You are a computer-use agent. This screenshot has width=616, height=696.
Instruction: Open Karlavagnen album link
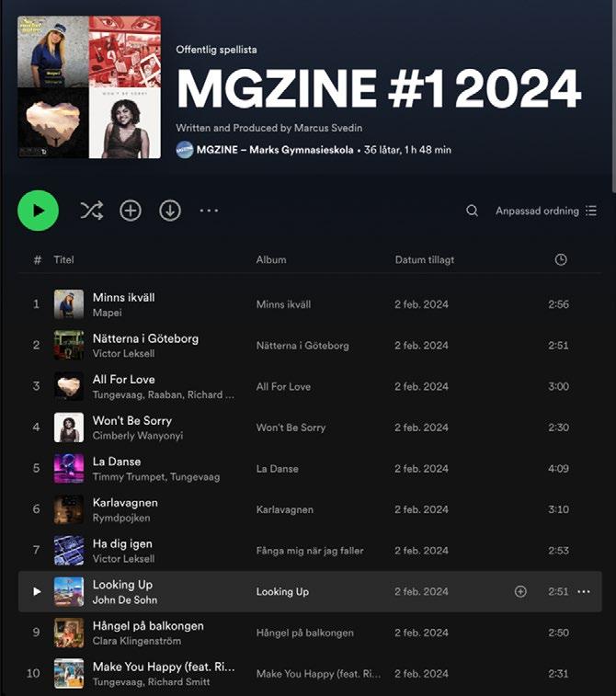point(285,509)
